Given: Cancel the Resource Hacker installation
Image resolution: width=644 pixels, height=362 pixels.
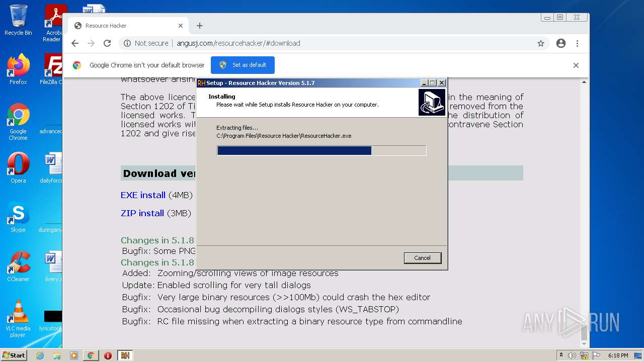Looking at the screenshot, I should click(x=423, y=258).
